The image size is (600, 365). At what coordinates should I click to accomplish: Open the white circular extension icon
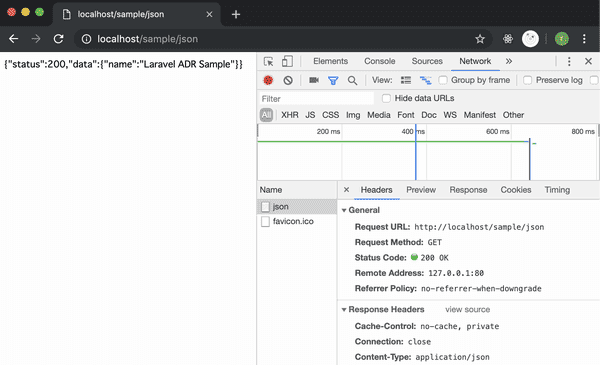coord(530,39)
